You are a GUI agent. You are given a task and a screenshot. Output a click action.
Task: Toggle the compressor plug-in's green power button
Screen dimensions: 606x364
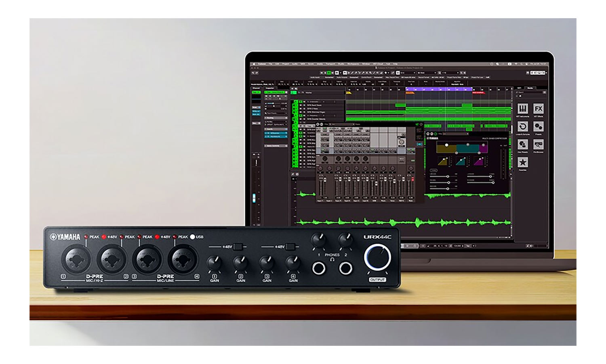point(436,134)
